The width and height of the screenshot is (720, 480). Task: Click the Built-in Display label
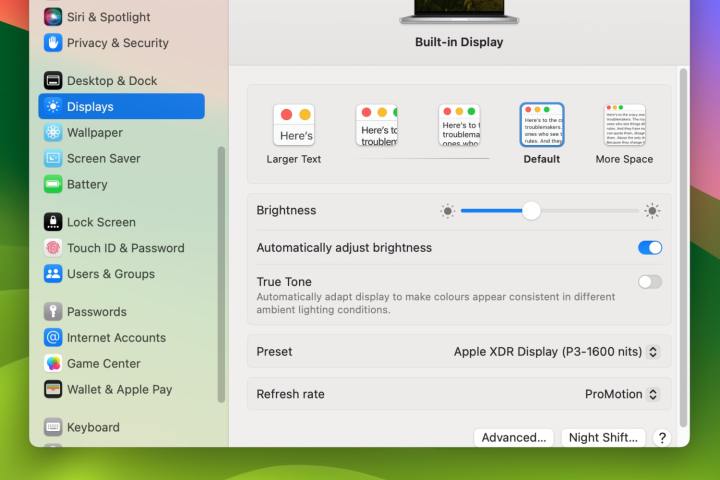click(x=459, y=42)
